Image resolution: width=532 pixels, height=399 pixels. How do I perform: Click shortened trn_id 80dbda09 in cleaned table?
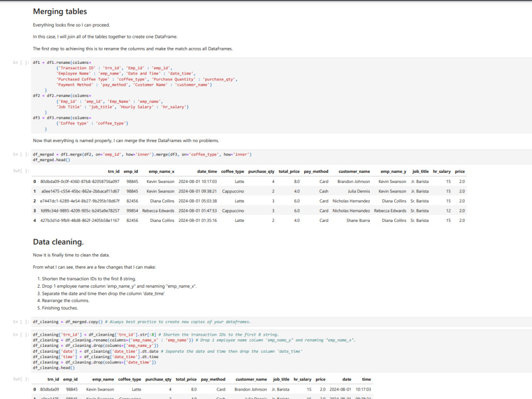(49, 389)
